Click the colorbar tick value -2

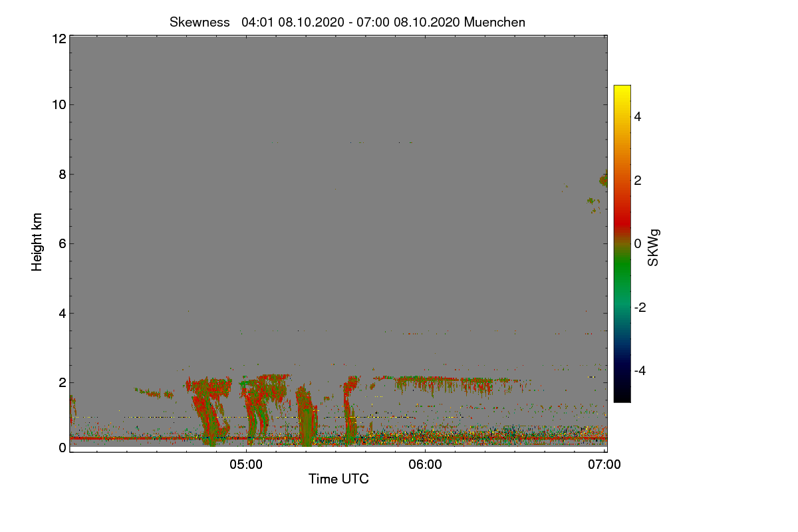tap(639, 307)
